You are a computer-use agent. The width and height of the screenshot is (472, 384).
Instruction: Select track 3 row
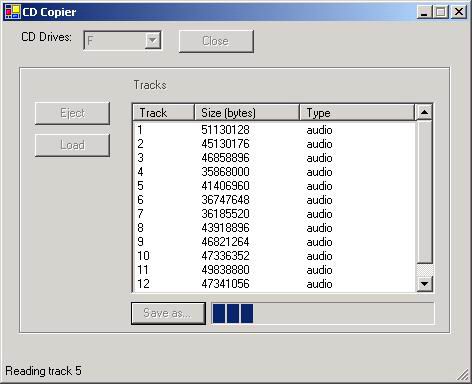pyautogui.click(x=274, y=158)
